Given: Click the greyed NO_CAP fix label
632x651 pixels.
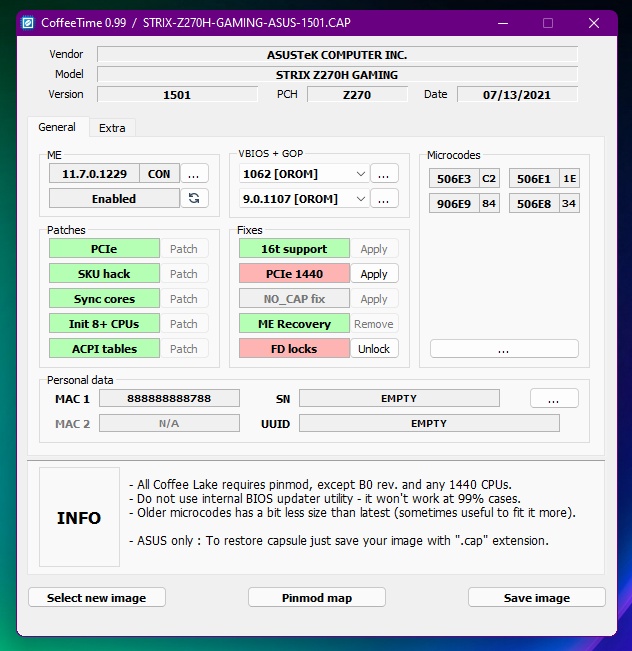Looking at the screenshot, I should [294, 299].
